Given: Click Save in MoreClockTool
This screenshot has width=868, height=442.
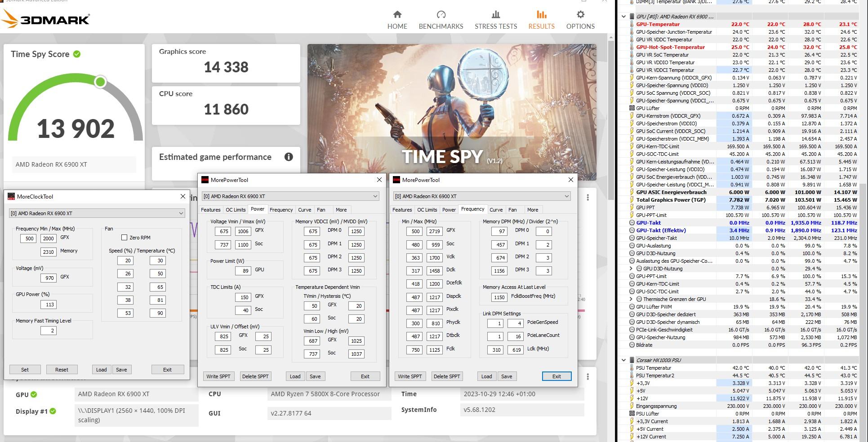Looking at the screenshot, I should [121, 370].
